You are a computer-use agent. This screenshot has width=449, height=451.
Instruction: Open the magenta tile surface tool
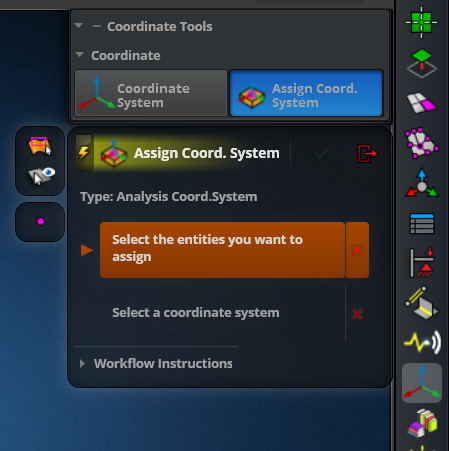pos(422,103)
